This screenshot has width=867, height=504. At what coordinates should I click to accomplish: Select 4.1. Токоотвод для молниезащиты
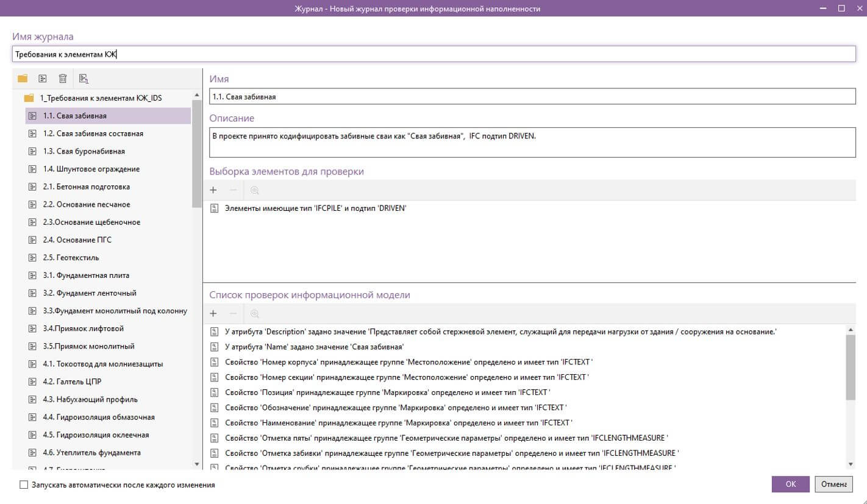point(108,364)
